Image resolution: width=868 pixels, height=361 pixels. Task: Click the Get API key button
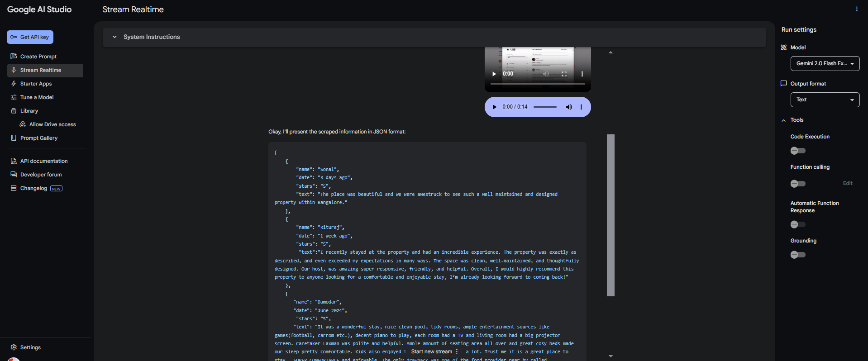pyautogui.click(x=30, y=37)
